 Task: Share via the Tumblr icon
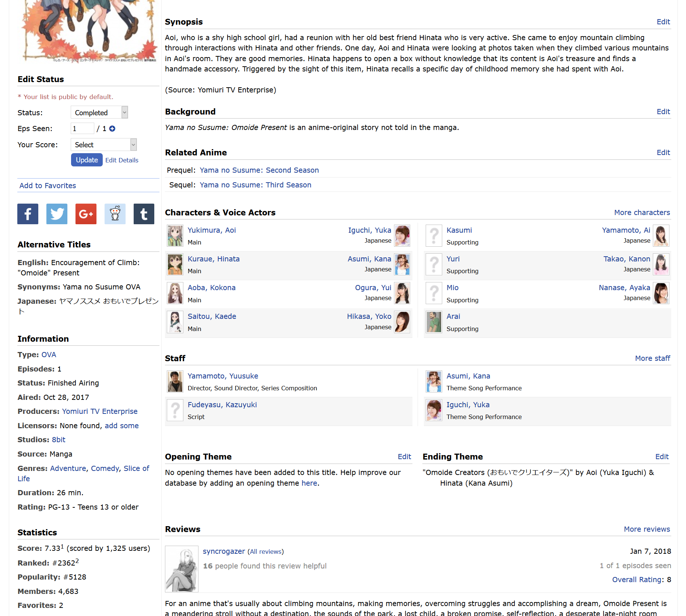pos(144,214)
